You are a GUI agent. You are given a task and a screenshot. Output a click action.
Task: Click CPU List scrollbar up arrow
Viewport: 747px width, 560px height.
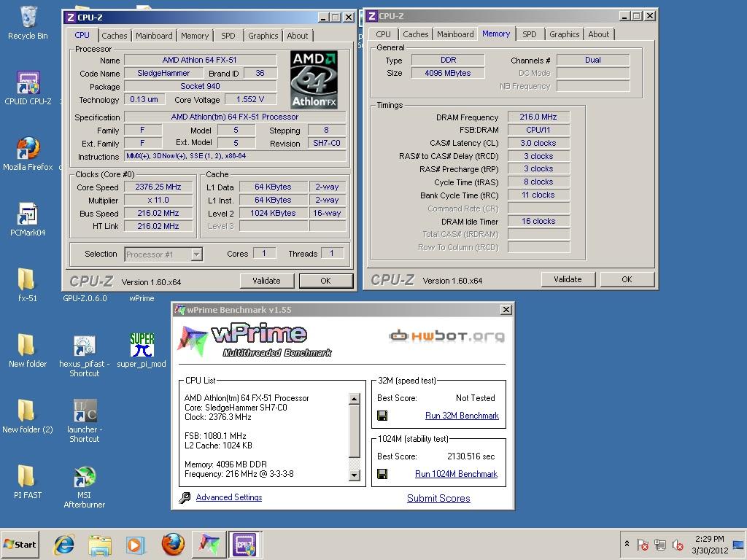354,399
